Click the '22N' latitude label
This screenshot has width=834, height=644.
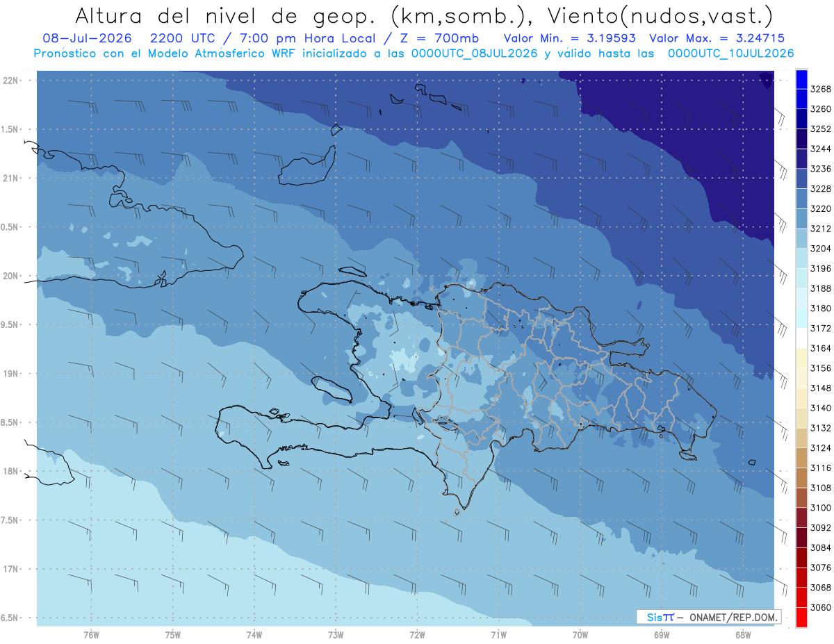[10, 80]
